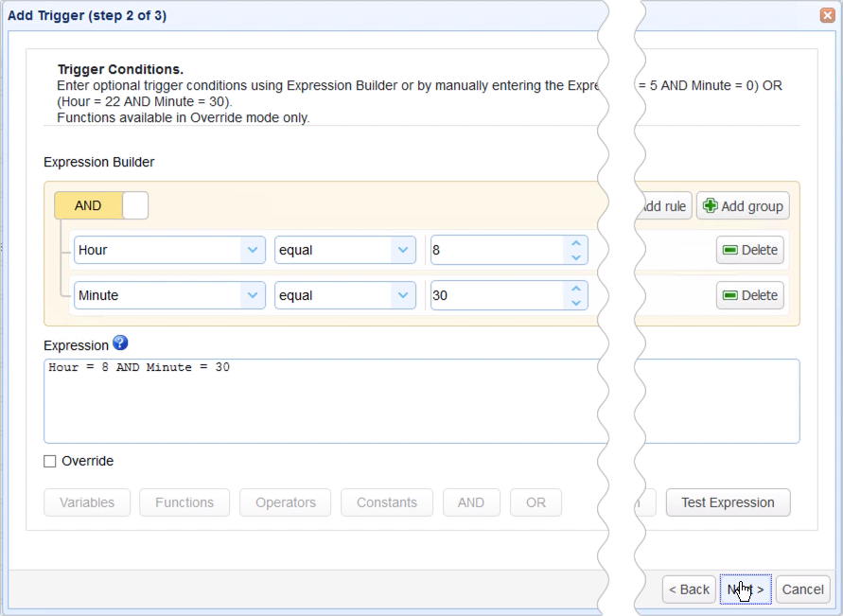Delete the Hour equals 8 rule

pyautogui.click(x=749, y=250)
